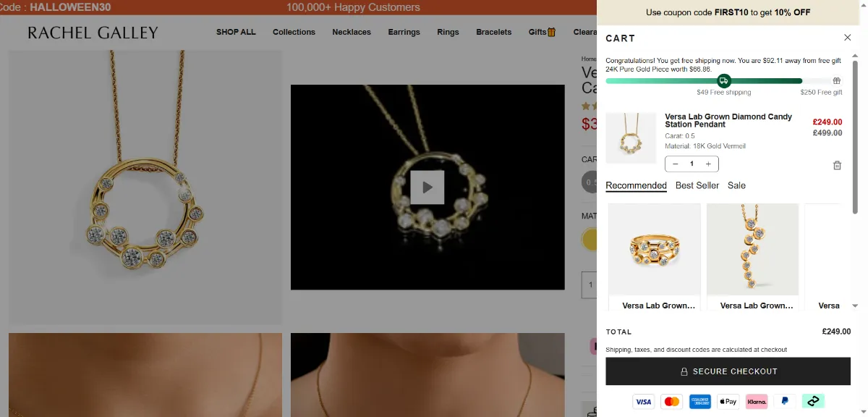The image size is (868, 417).
Task: Proceed with Secure Checkout button
Action: [x=728, y=371]
